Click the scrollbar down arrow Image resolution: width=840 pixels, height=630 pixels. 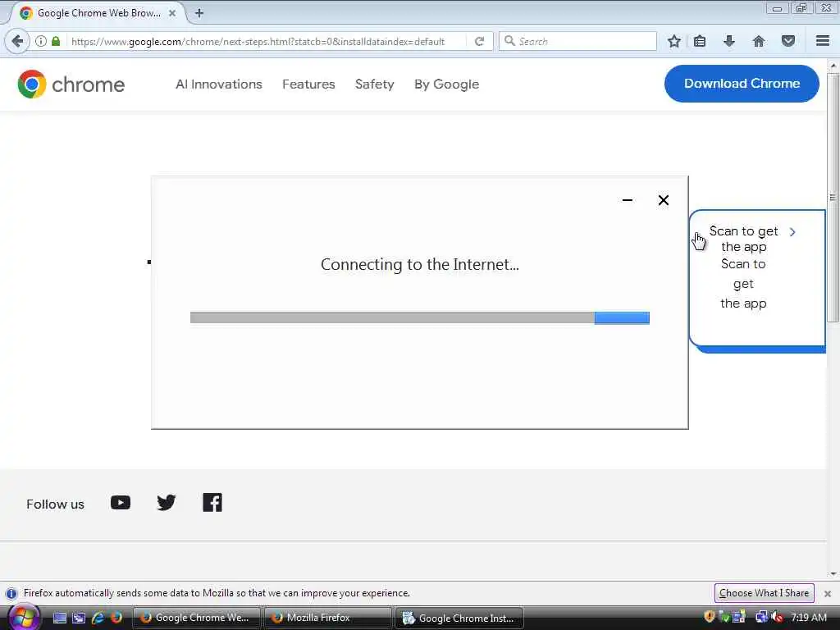[833, 574]
